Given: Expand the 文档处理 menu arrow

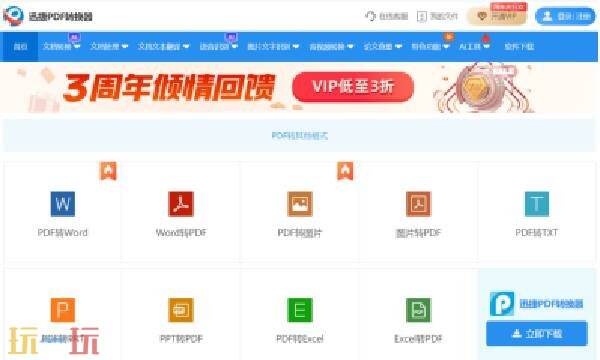Looking at the screenshot, I should tap(124, 46).
